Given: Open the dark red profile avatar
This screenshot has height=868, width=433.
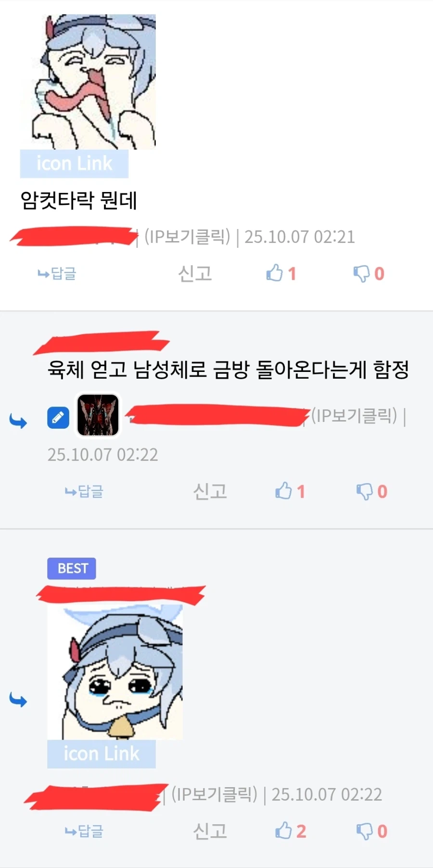Looking at the screenshot, I should [x=98, y=415].
